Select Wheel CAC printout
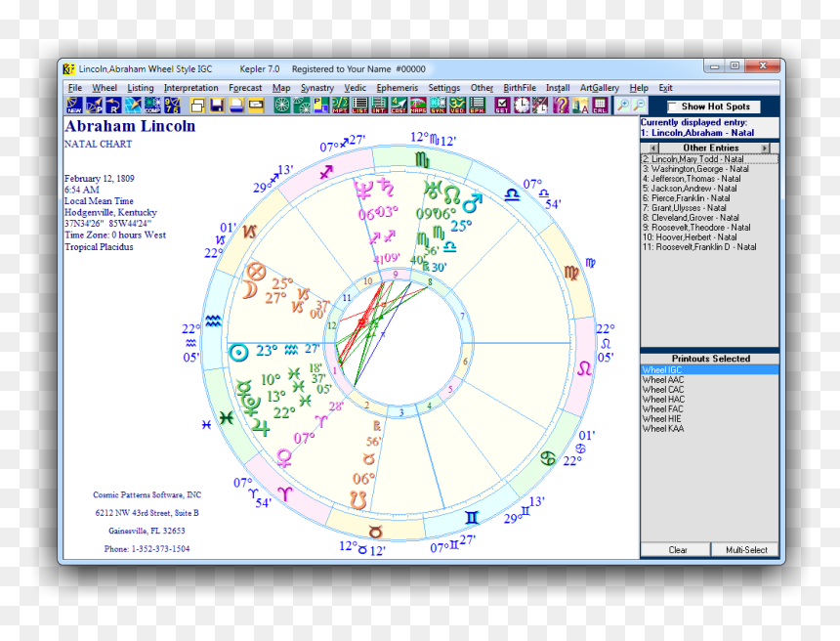The width and height of the screenshot is (840, 641). tap(709, 390)
